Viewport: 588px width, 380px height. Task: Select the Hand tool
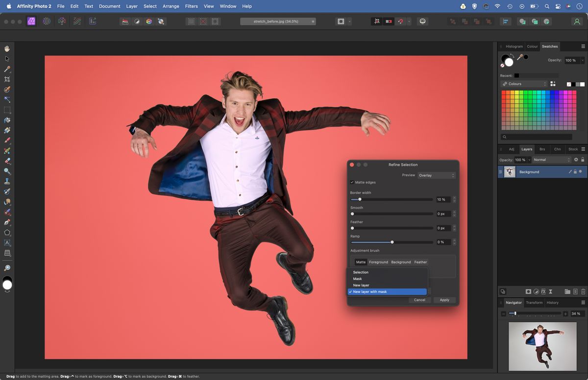pos(7,48)
